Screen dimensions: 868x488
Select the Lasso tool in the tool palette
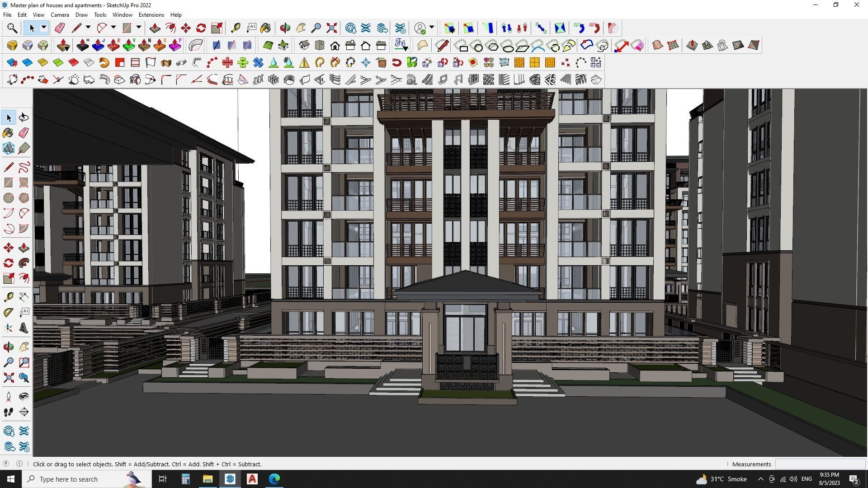(x=24, y=117)
